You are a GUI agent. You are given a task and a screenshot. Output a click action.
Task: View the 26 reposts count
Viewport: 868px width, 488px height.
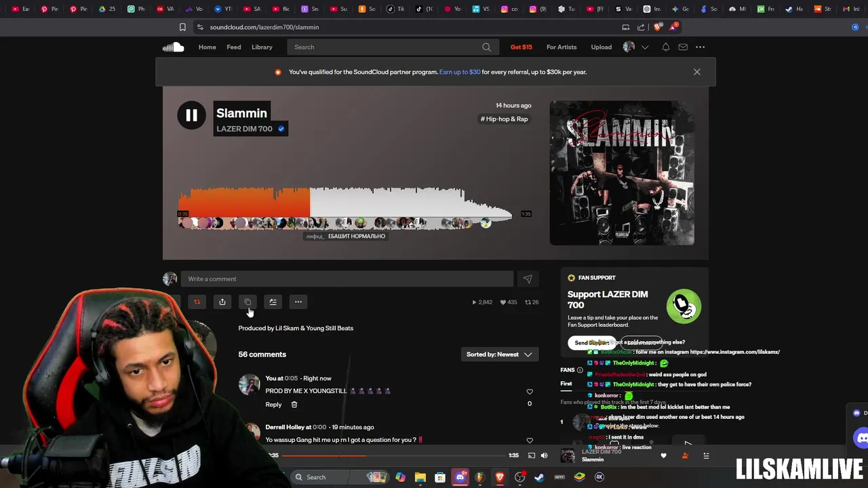click(532, 302)
